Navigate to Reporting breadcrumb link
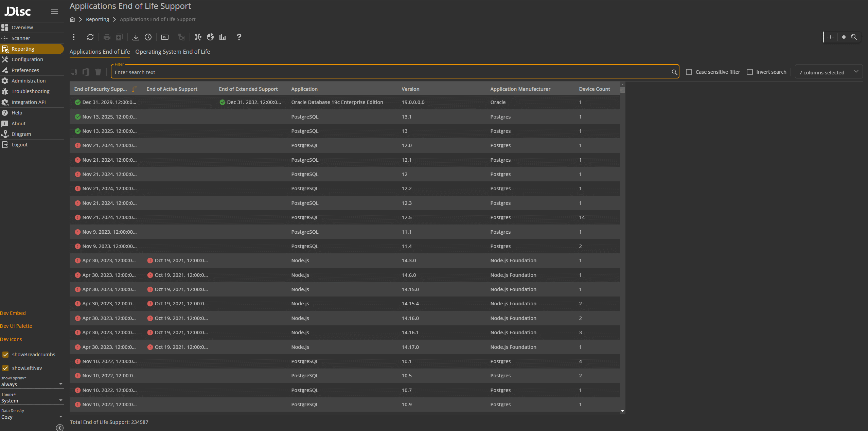868x431 pixels. (x=97, y=19)
